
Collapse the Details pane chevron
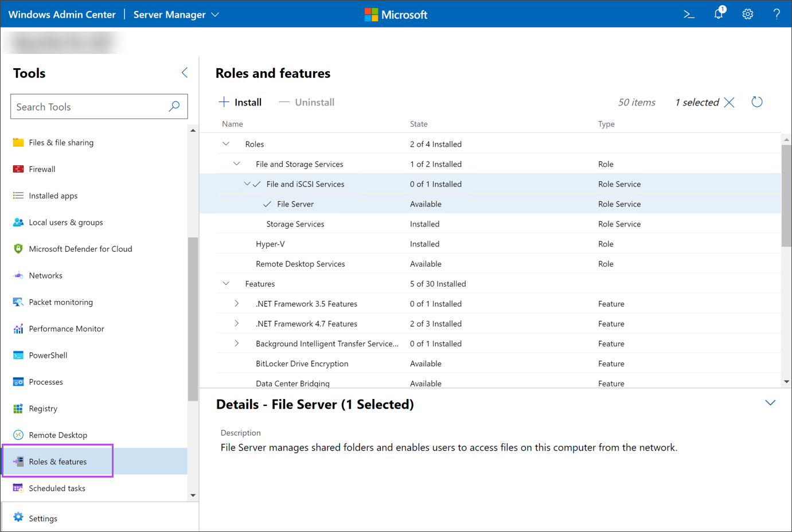(770, 403)
